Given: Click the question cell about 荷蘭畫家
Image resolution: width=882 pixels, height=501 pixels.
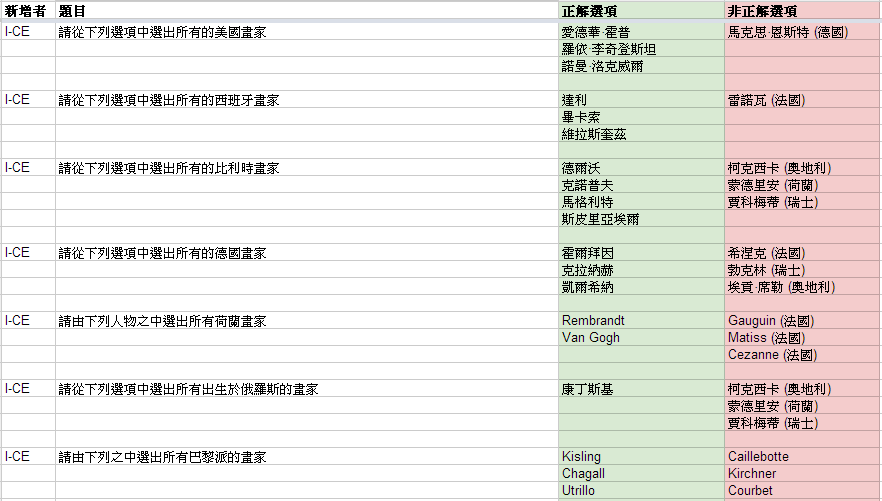Looking at the screenshot, I should click(x=307, y=321).
